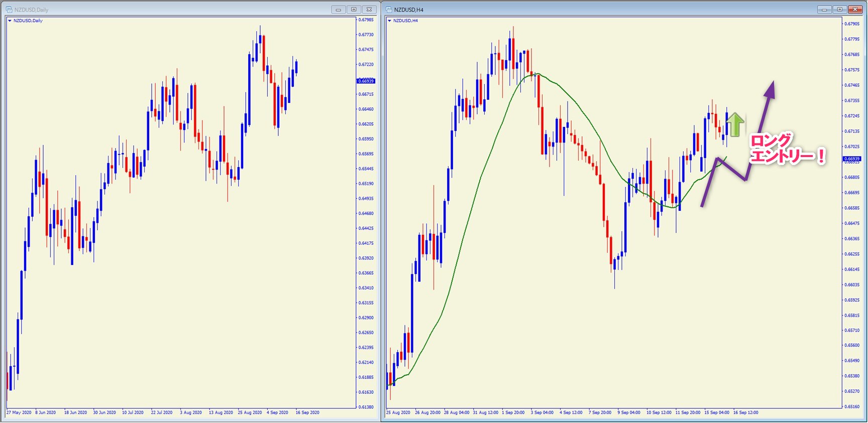Click time label 26 Aug 20:00 on H4 chart
Viewport: 868px width, 423px height.
point(428,412)
